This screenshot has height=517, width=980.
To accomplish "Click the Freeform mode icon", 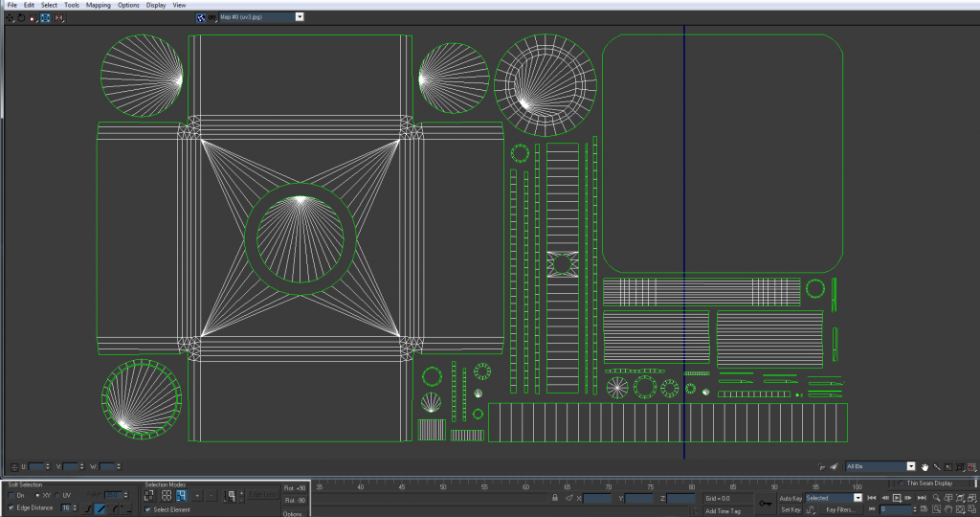I will pos(45,17).
